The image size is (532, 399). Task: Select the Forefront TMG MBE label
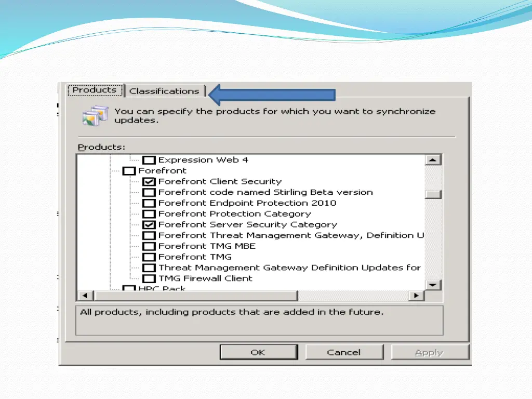click(207, 246)
